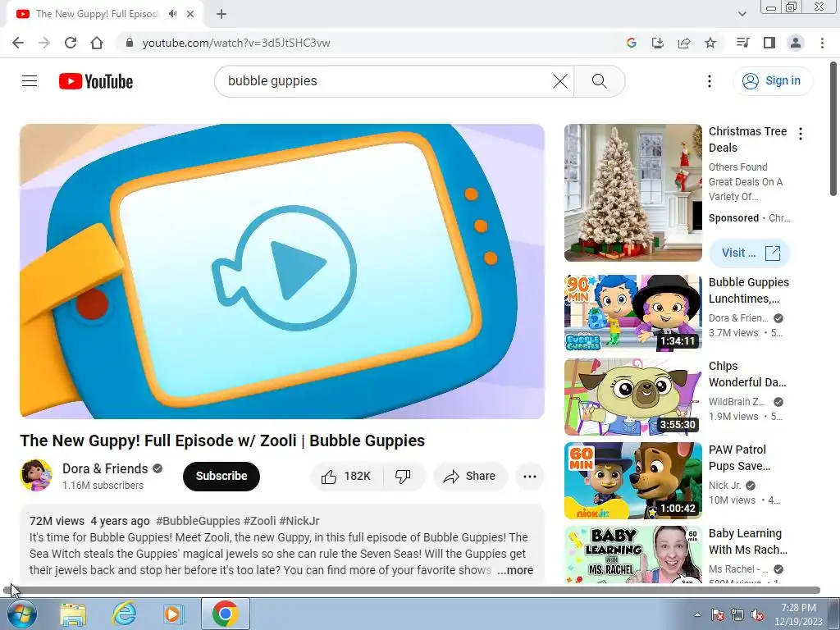Click the vertical page scrollbar thumb
This screenshot has height=630, width=840.
click(x=833, y=129)
